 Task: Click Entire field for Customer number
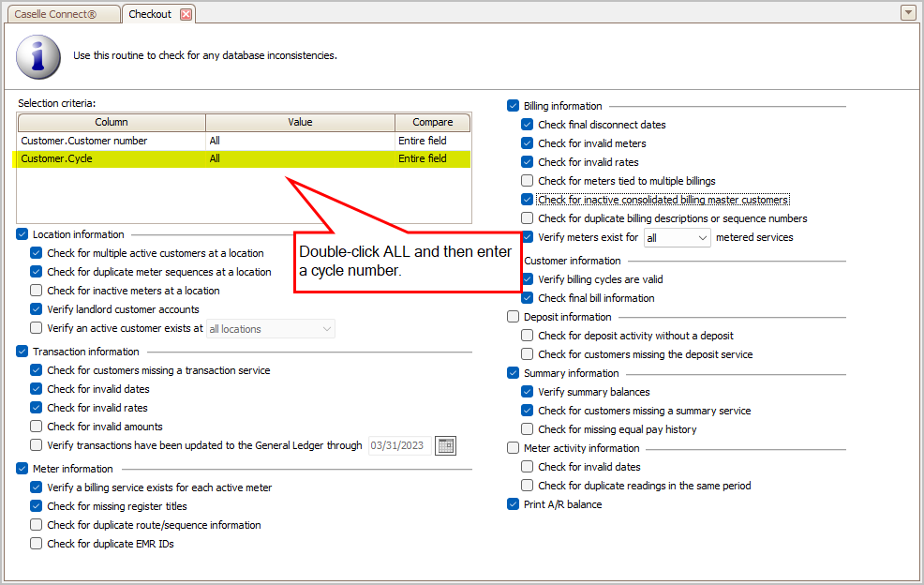[x=423, y=141]
